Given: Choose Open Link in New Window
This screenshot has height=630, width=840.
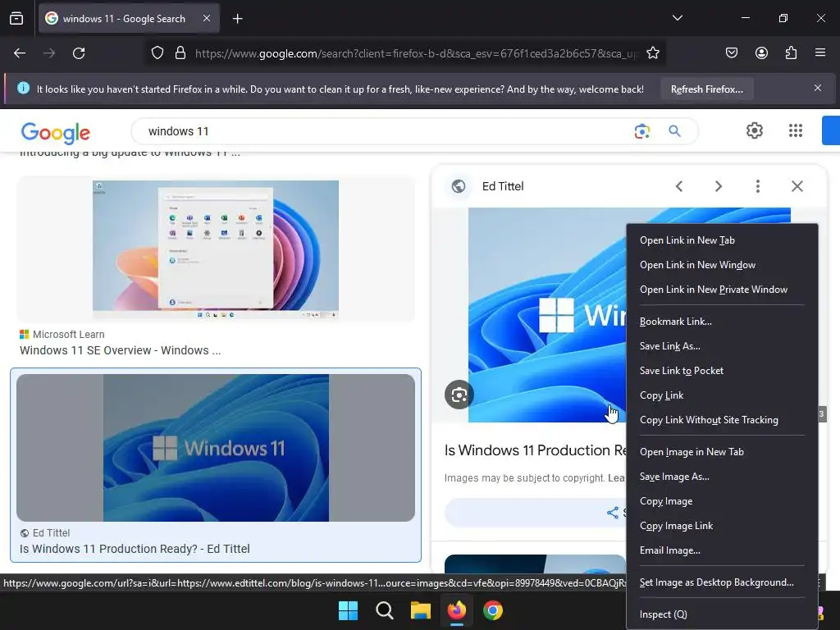Looking at the screenshot, I should [x=722, y=265].
